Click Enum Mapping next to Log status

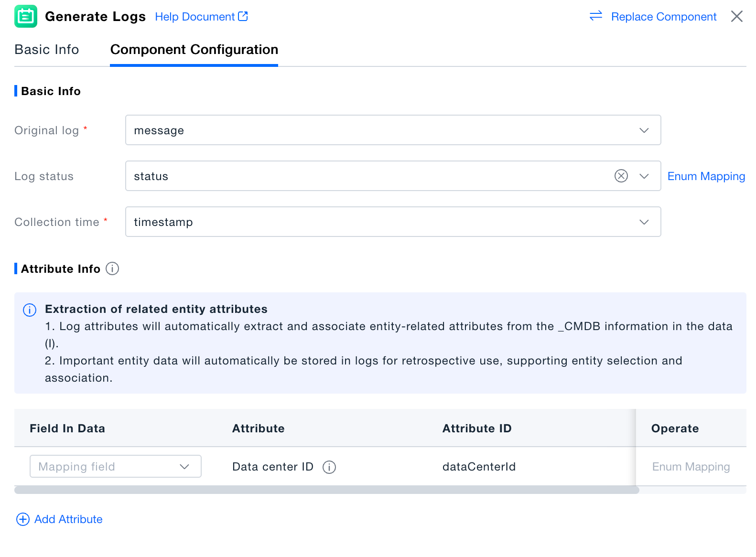(x=706, y=176)
